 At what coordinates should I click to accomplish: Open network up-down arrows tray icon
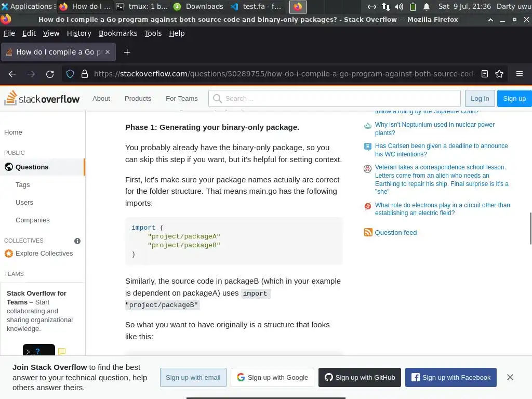click(386, 6)
